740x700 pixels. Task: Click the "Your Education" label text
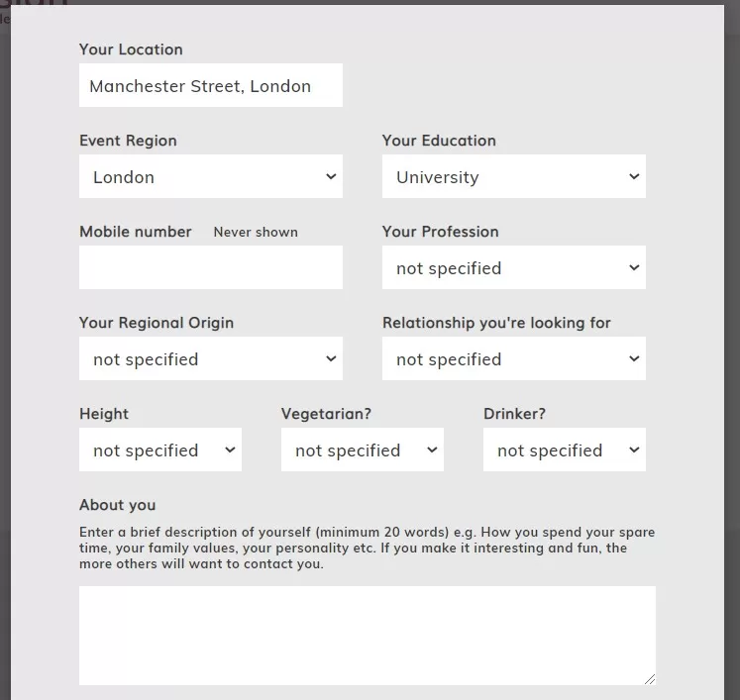pos(439,141)
